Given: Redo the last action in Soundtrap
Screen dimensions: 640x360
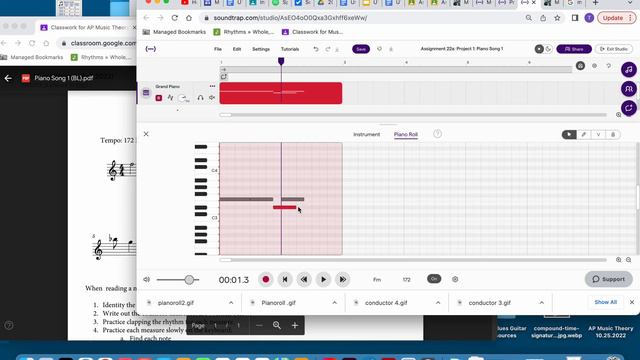Looking at the screenshot, I should (327, 49).
